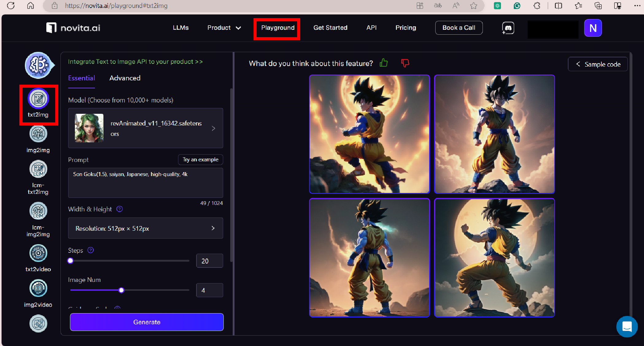This screenshot has width=644, height=346.
Task: Click the prompt text box
Action: [145, 183]
